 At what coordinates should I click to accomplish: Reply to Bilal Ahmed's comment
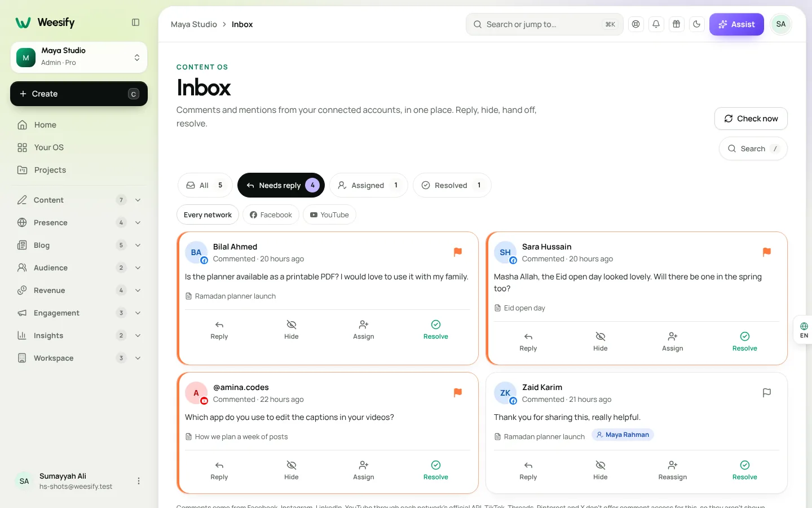point(219,330)
